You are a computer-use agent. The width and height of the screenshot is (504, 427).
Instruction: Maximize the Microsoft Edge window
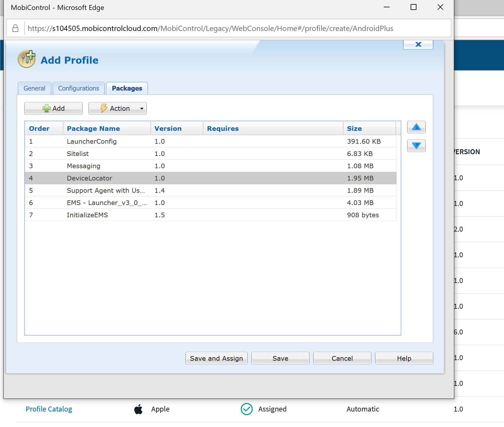414,7
